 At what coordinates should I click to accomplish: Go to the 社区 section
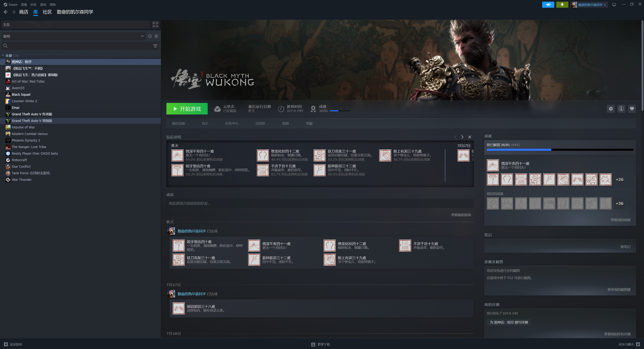pos(47,12)
